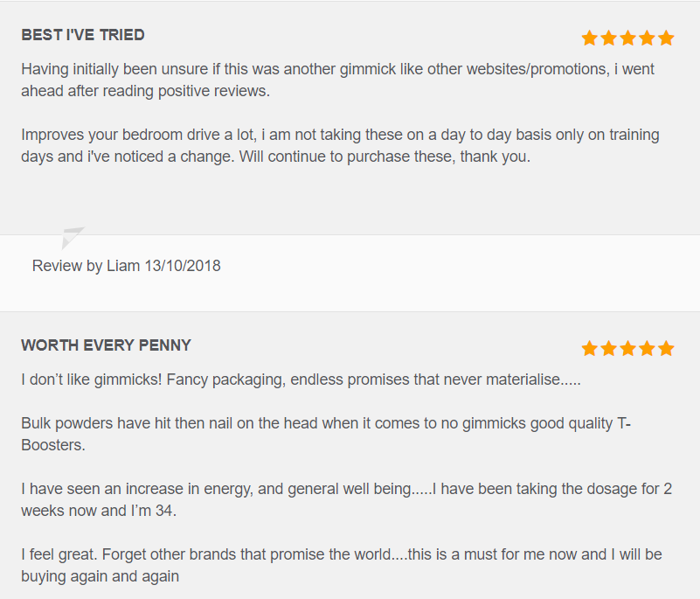Click the third star of Best I've Tried rating
Viewport: 700px width, 599px height.
(x=627, y=38)
